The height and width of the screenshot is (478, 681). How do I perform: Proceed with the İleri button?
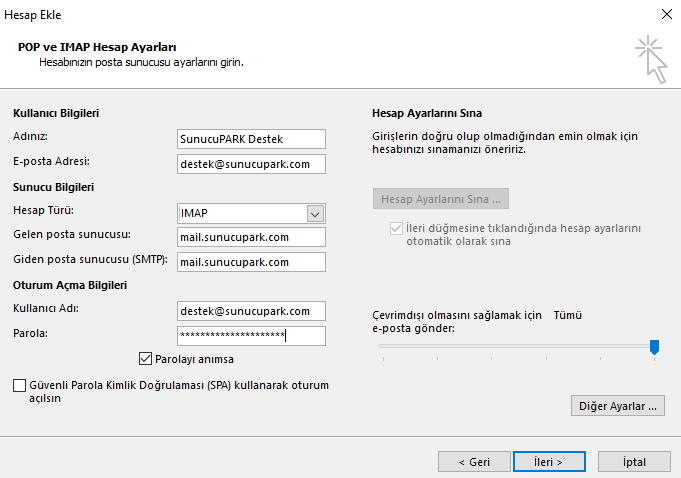(x=549, y=462)
